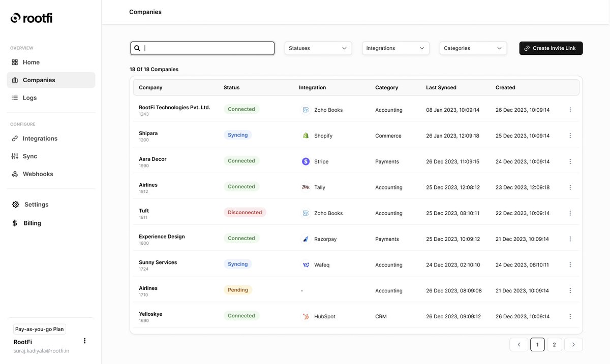The height and width of the screenshot is (364, 610).
Task: Open actions menu for RootFi Technologies row
Action: coord(570,110)
